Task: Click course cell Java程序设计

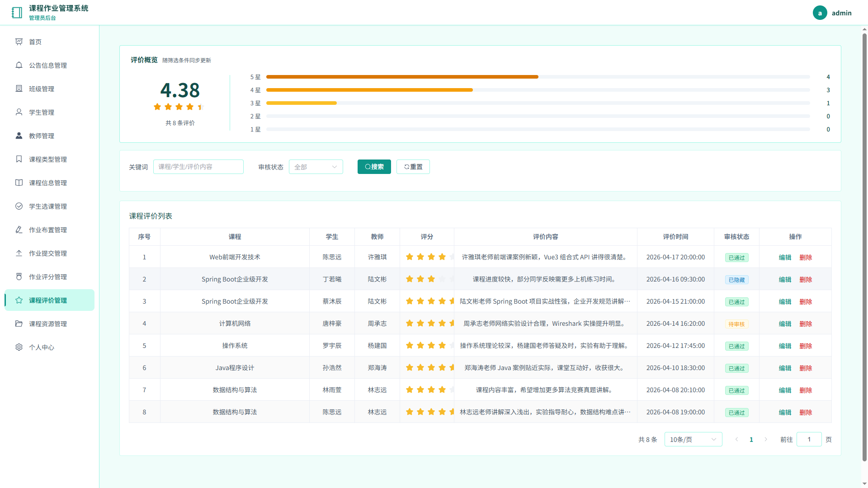Action: [235, 368]
